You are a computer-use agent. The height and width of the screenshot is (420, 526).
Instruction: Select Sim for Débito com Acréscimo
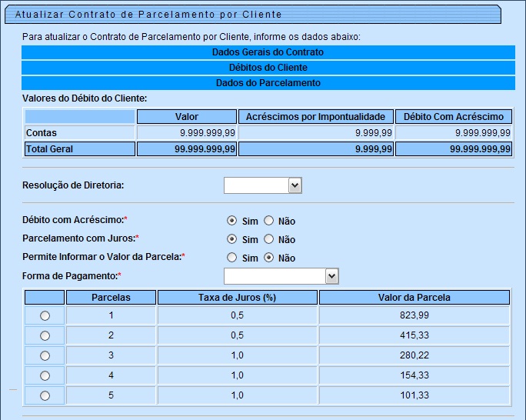click(232, 221)
